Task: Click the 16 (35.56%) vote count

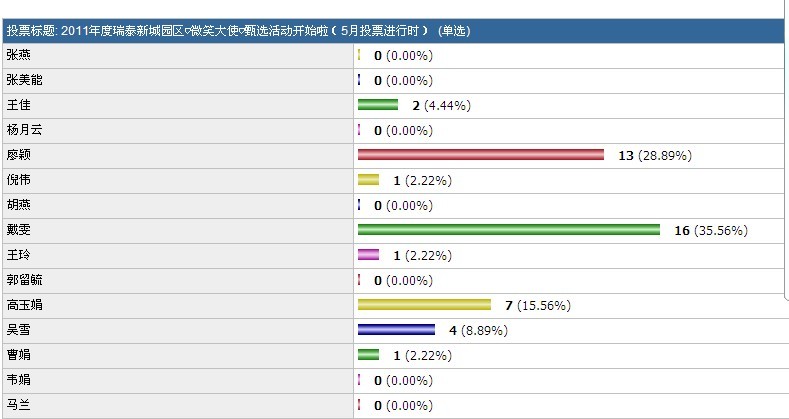Action: [x=711, y=231]
